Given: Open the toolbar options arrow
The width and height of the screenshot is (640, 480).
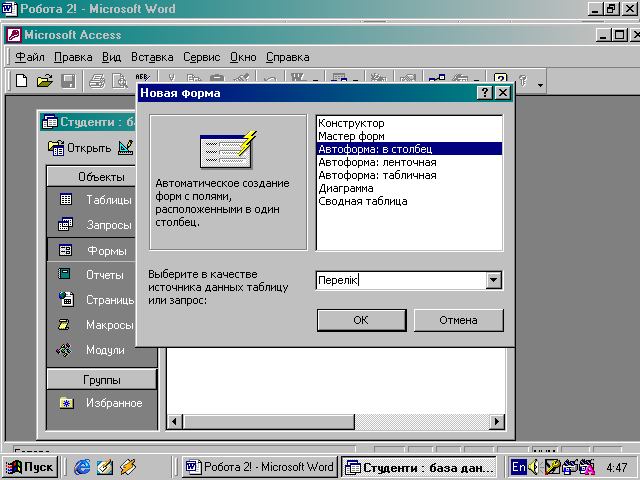Looking at the screenshot, I should 540,85.
